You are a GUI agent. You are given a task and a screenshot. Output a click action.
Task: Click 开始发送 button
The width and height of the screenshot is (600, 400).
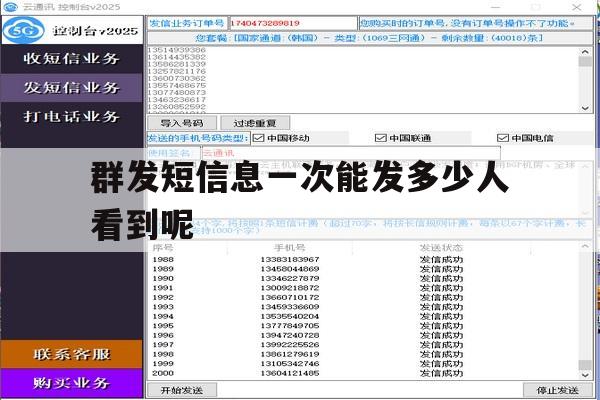[x=182, y=390]
